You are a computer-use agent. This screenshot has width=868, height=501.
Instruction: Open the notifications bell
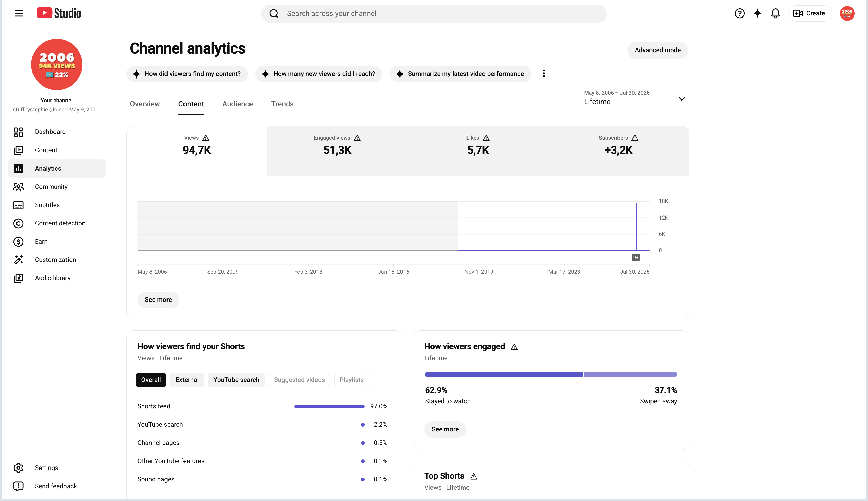[775, 13]
